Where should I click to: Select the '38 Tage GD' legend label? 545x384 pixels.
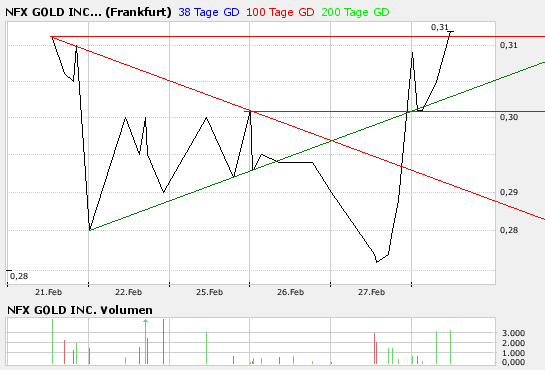coord(209,12)
